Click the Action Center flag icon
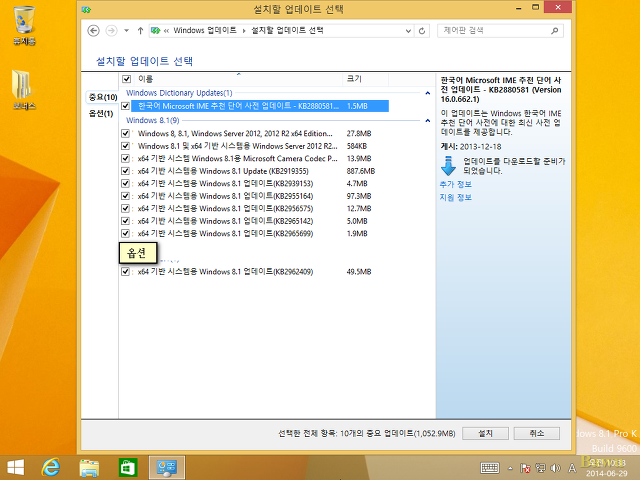 [x=525, y=468]
